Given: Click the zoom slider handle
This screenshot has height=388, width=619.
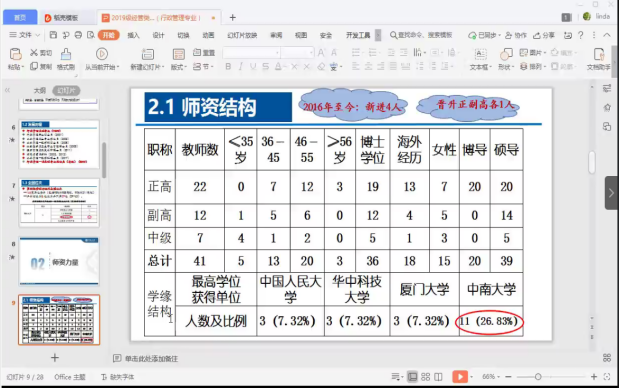Looking at the screenshot, I should [x=538, y=377].
